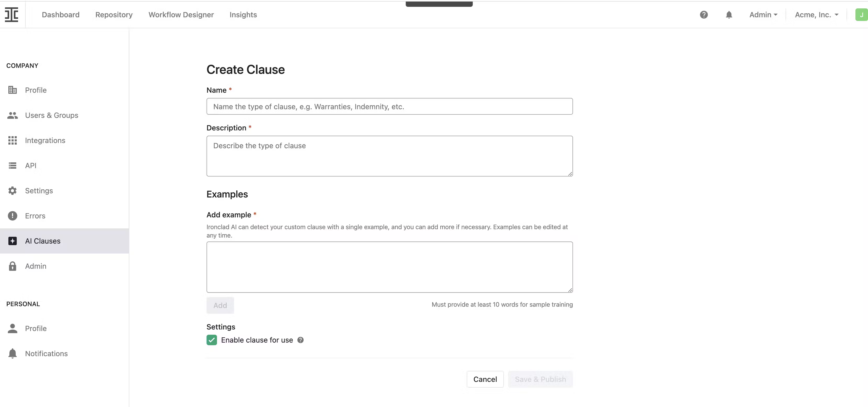
Task: Click the Settings gear icon
Action: 13,190
